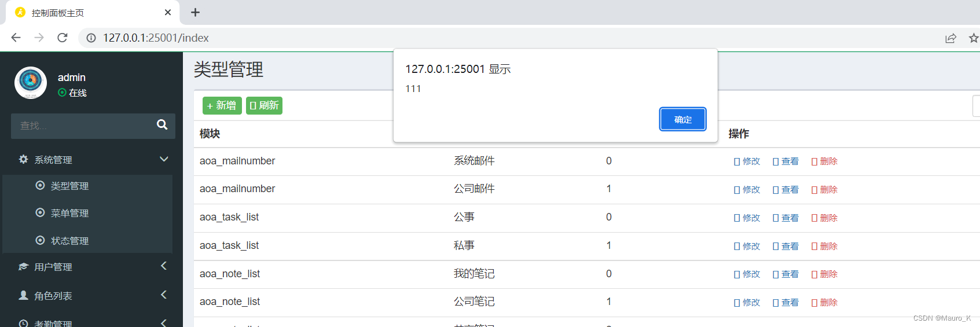
Task: Click 删除 for the 公司笔记 row
Action: tap(824, 303)
